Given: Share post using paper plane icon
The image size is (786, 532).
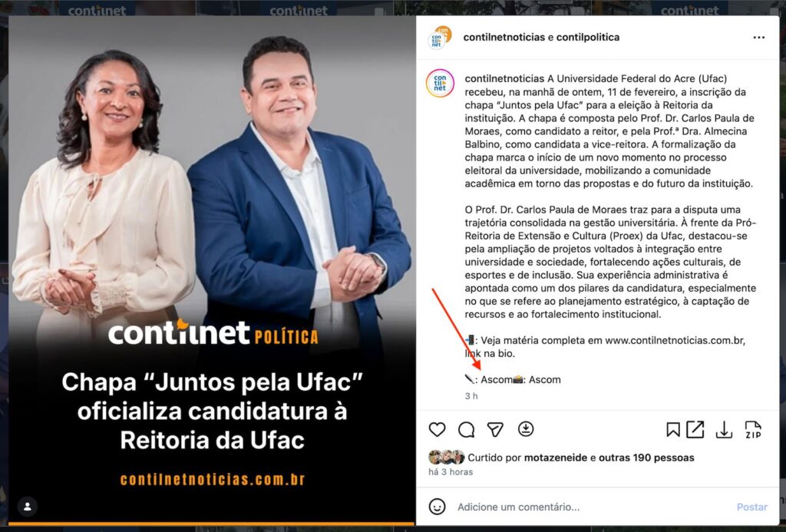Looking at the screenshot, I should 495,430.
